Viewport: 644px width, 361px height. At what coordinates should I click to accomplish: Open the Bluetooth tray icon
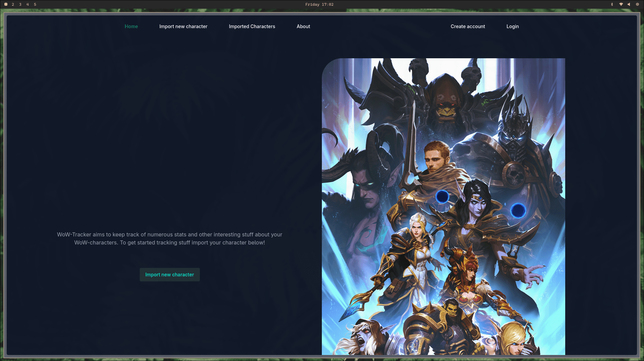pos(612,4)
